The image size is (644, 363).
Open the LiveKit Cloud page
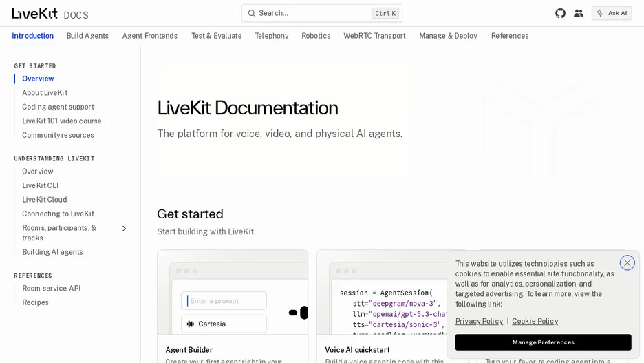44,199
